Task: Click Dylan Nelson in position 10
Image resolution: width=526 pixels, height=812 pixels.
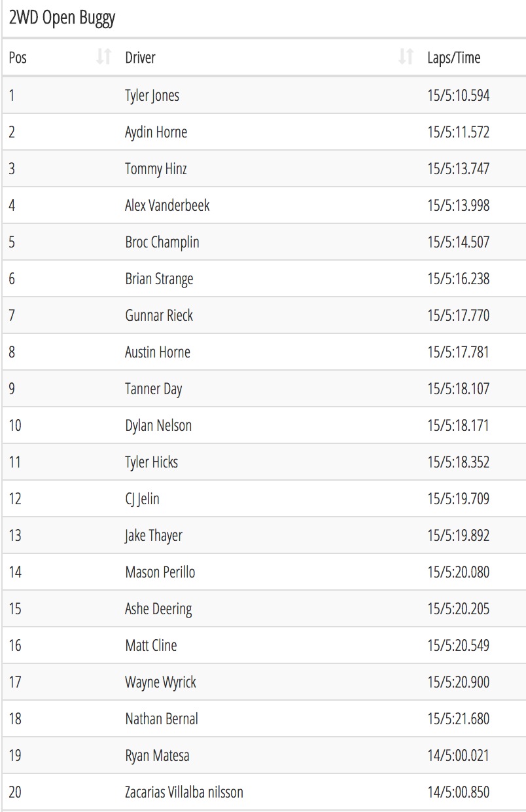Action: point(158,426)
